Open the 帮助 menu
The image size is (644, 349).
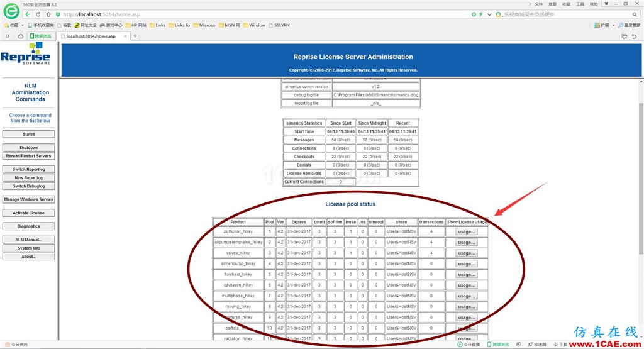(x=594, y=4)
